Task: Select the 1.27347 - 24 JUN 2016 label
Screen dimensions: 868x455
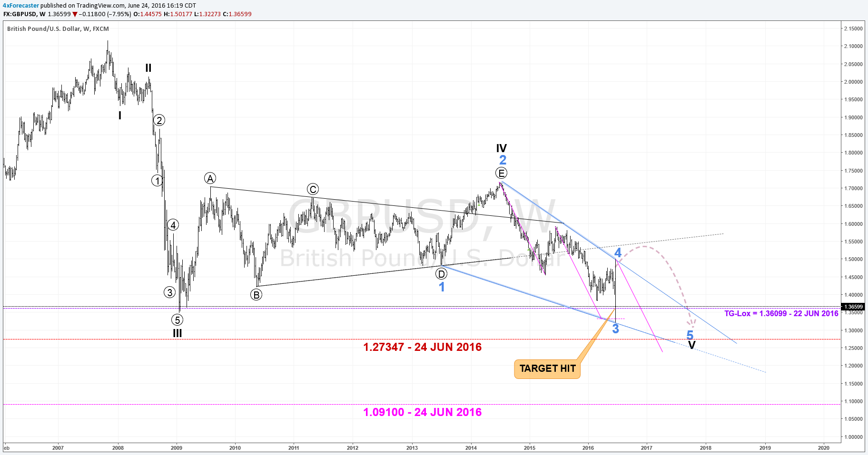Action: coord(422,347)
